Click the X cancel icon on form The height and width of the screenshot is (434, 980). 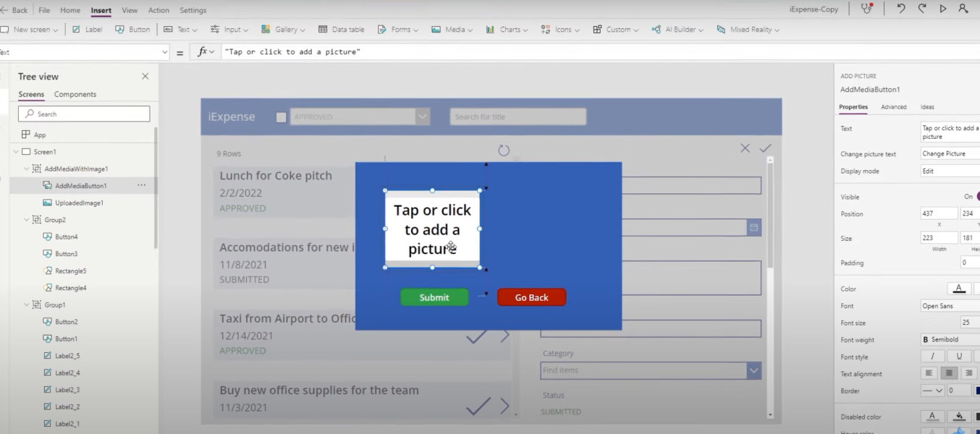pyautogui.click(x=745, y=148)
